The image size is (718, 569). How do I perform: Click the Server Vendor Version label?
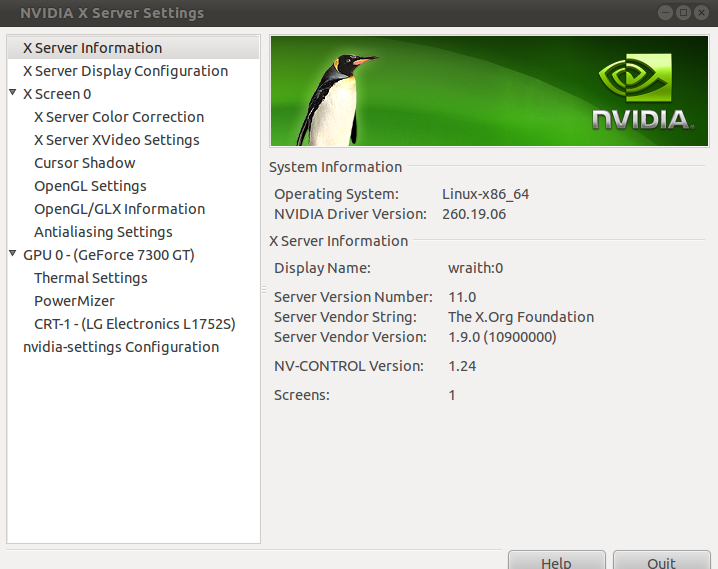coord(350,337)
